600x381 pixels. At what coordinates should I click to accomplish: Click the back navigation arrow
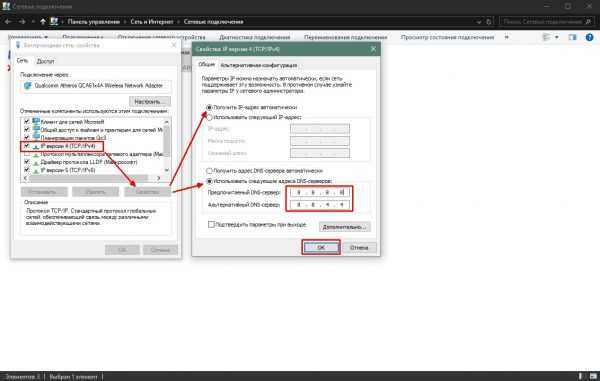pos(8,22)
